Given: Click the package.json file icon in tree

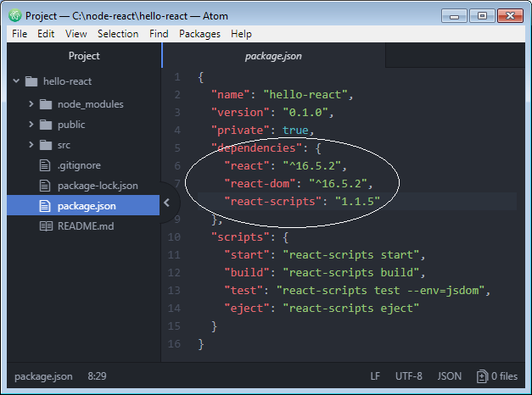Looking at the screenshot, I should tap(45, 206).
